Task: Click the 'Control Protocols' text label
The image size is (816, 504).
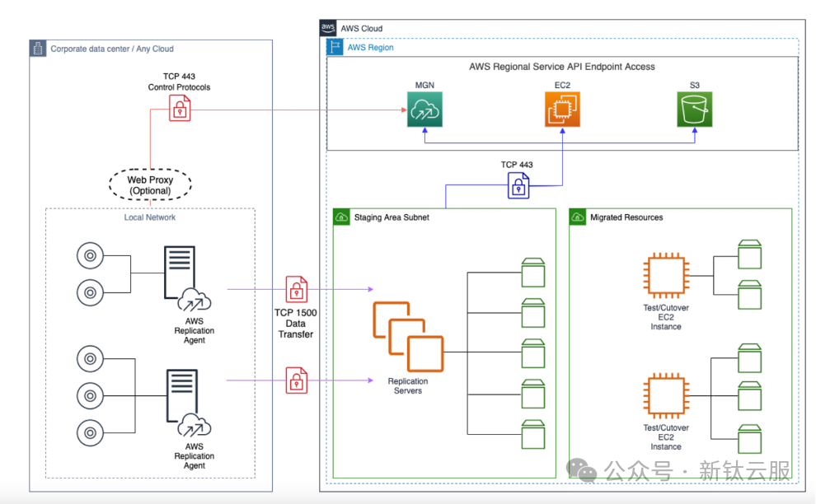Action: 179,87
